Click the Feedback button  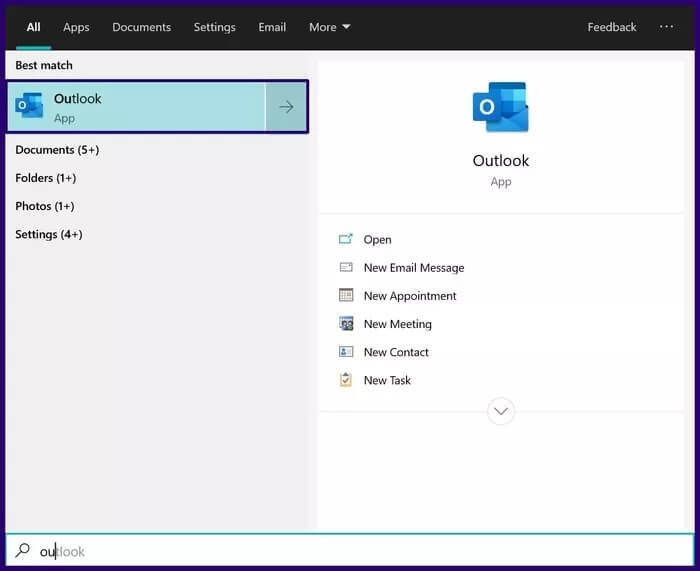click(612, 27)
